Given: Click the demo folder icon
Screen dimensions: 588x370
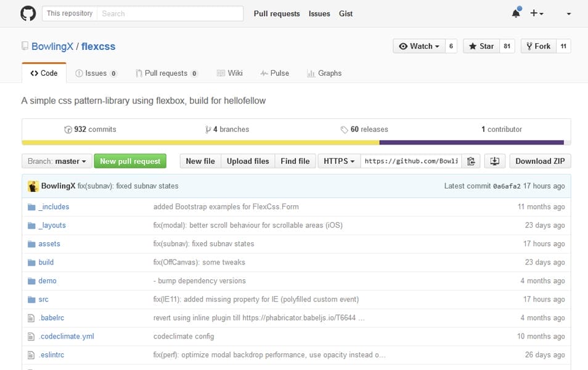Looking at the screenshot, I should click(x=31, y=281).
